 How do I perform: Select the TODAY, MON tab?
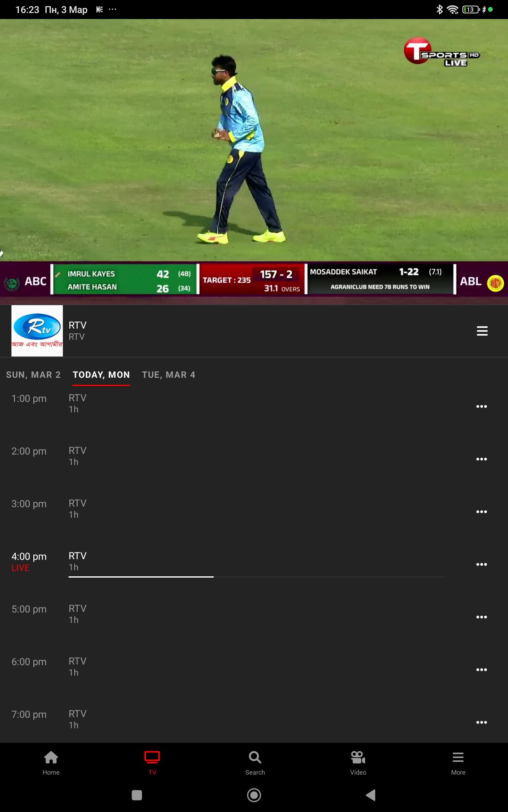click(101, 375)
